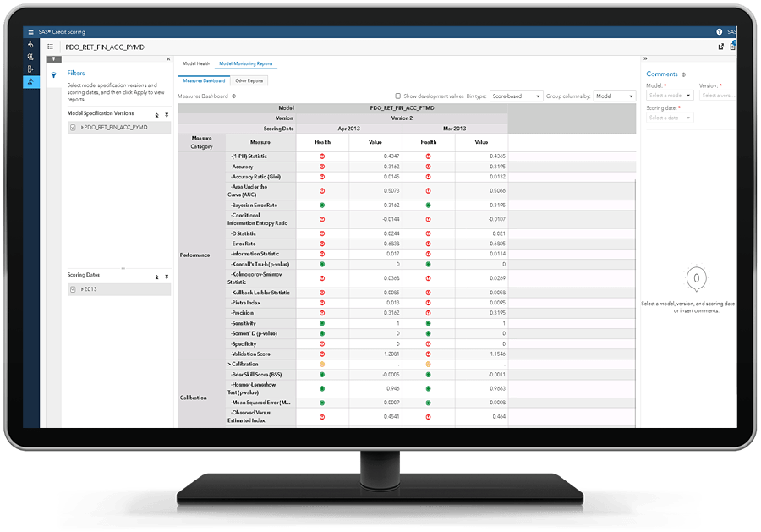Open the Scoring date field in Comments

670,118
